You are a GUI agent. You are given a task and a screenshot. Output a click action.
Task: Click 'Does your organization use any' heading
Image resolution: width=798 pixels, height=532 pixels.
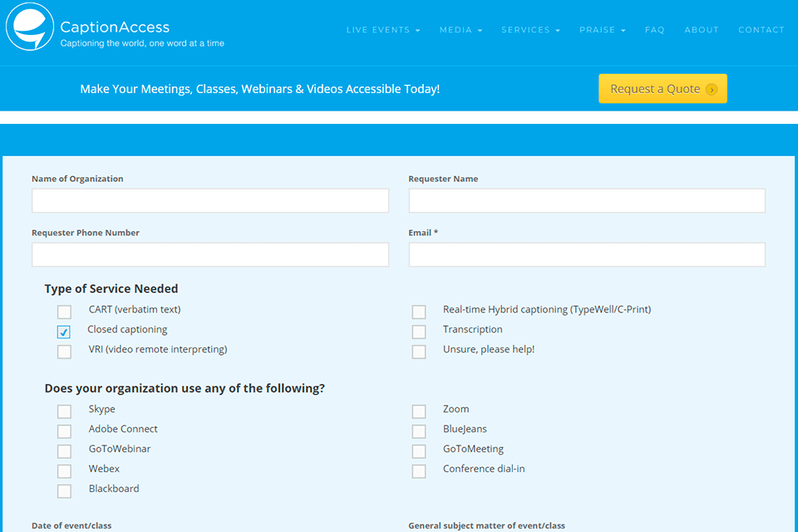coord(185,388)
